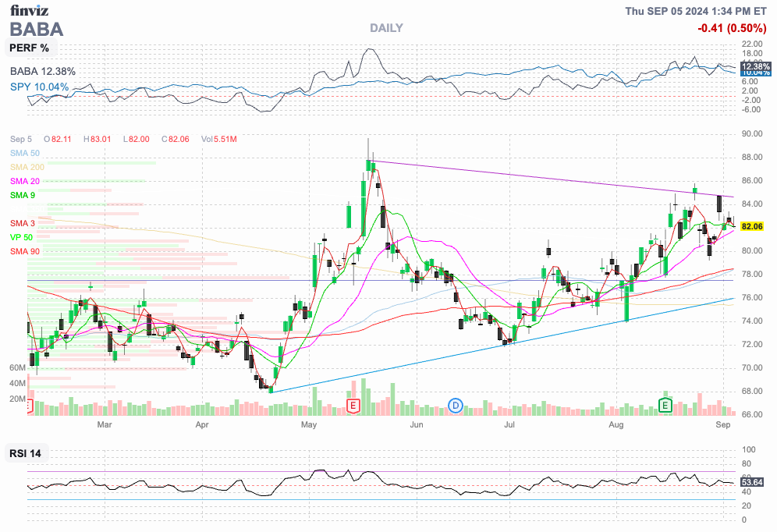Click the Thu SEP 05 2024 timestamp

(x=696, y=11)
